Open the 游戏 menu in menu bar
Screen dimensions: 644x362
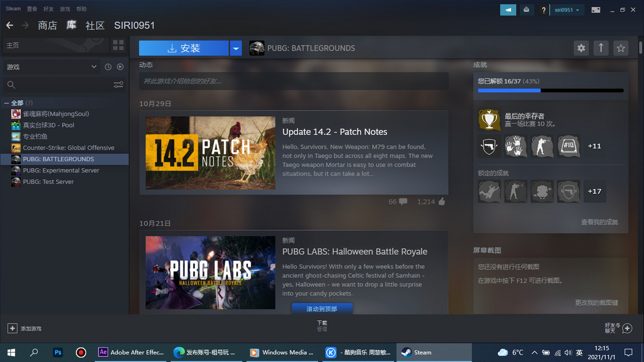click(65, 8)
